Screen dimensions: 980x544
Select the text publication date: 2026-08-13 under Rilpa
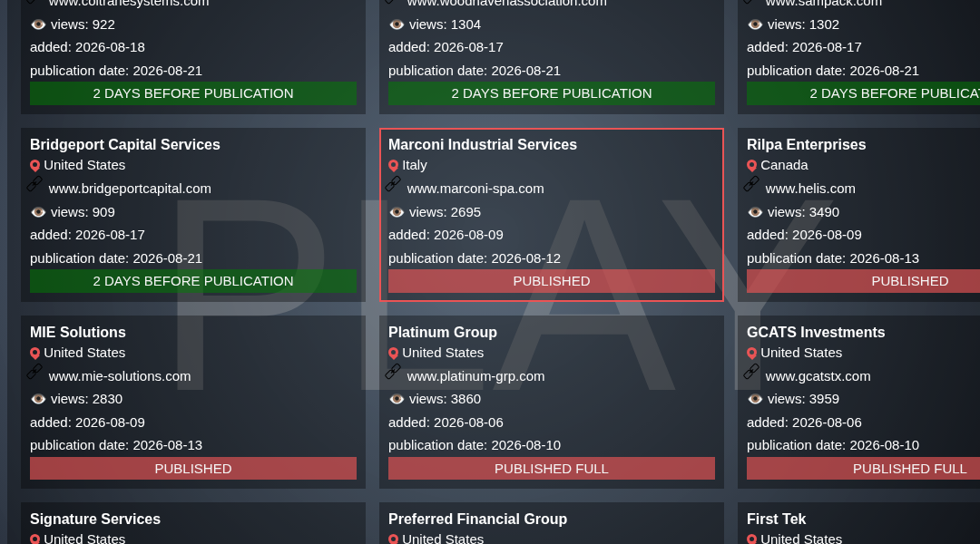[832, 258]
